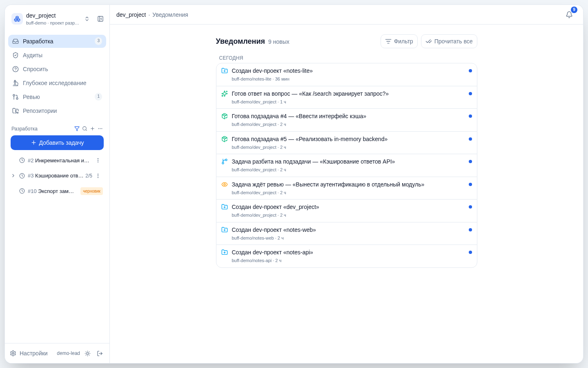The height and width of the screenshot is (368, 588).
Task: Click folder icon of notes-api notification
Action: [225, 252]
